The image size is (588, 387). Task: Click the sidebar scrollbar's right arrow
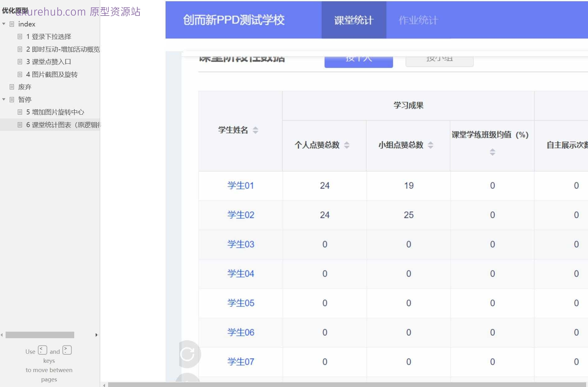point(96,335)
